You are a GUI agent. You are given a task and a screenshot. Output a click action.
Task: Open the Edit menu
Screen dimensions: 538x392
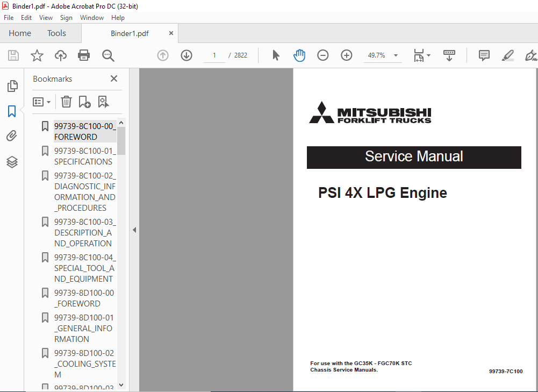(26, 18)
